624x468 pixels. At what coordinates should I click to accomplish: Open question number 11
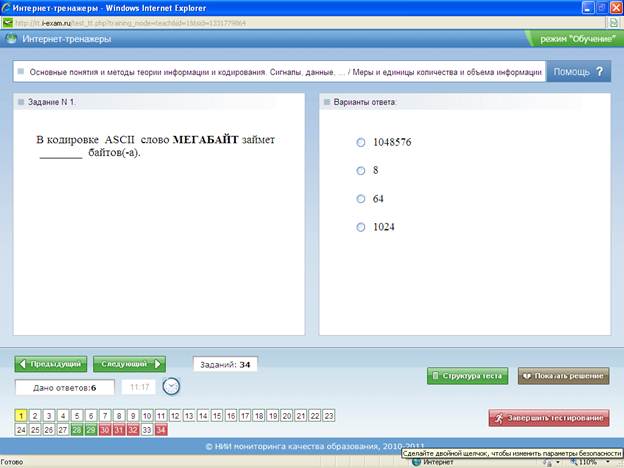click(x=161, y=416)
